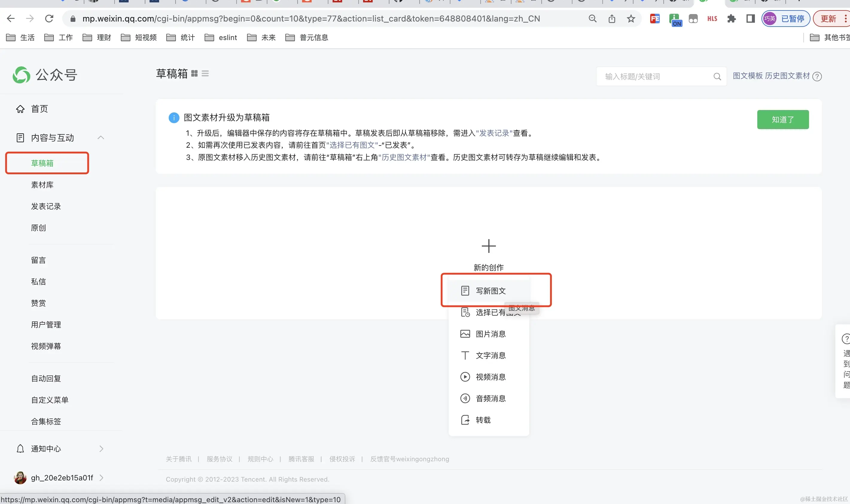Open 素材库 in the sidebar
The image size is (850, 504).
[42, 185]
